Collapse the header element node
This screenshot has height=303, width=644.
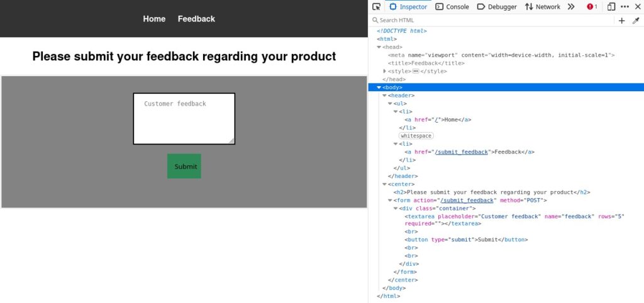point(384,96)
